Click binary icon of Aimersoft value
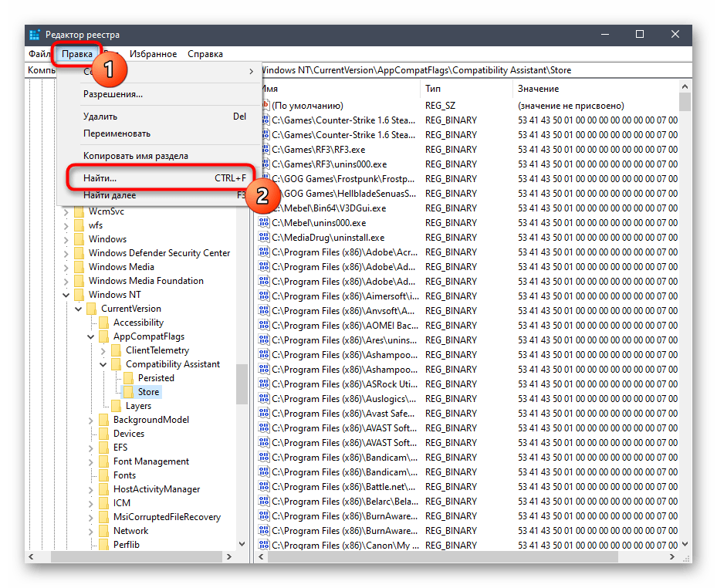This screenshot has width=717, height=588. pos(264,296)
